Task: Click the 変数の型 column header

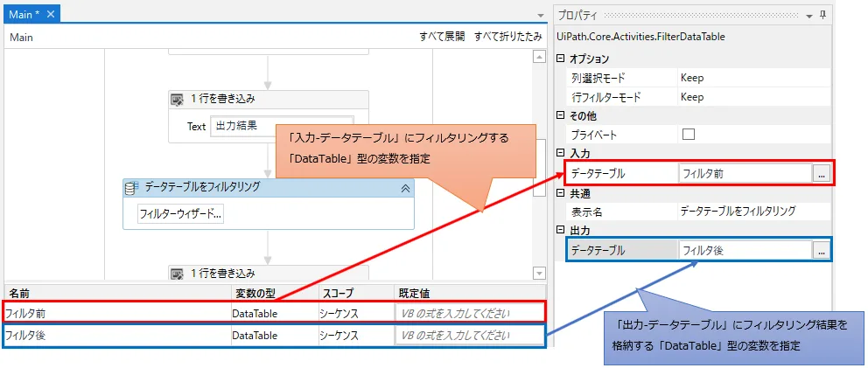Action: coord(275,293)
